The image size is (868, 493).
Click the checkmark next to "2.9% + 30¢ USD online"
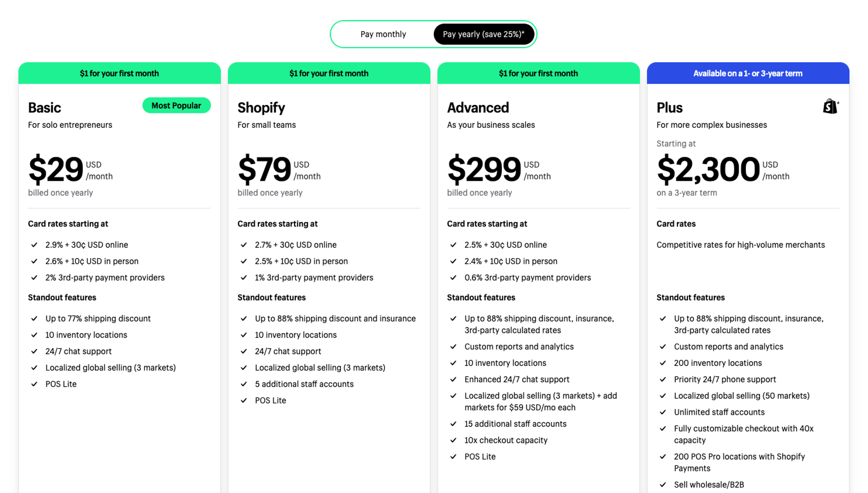[x=34, y=245]
